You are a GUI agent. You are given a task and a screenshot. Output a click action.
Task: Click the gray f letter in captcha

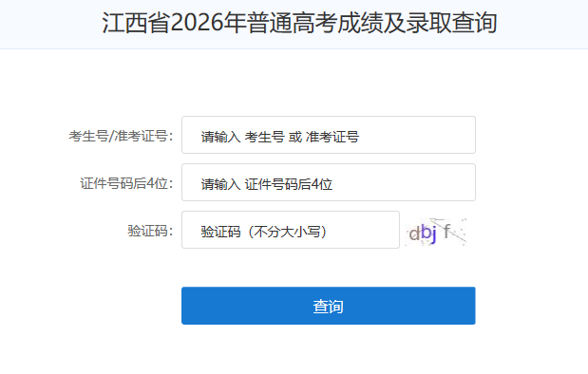click(x=446, y=231)
